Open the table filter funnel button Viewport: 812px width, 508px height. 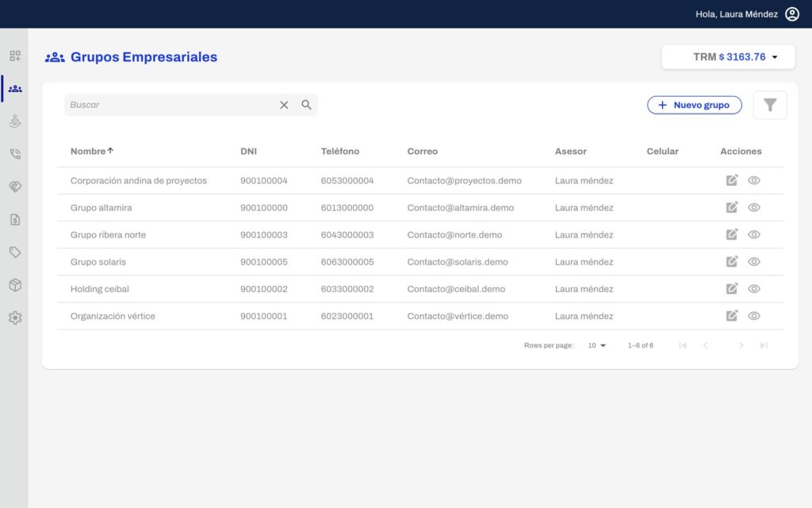770,106
